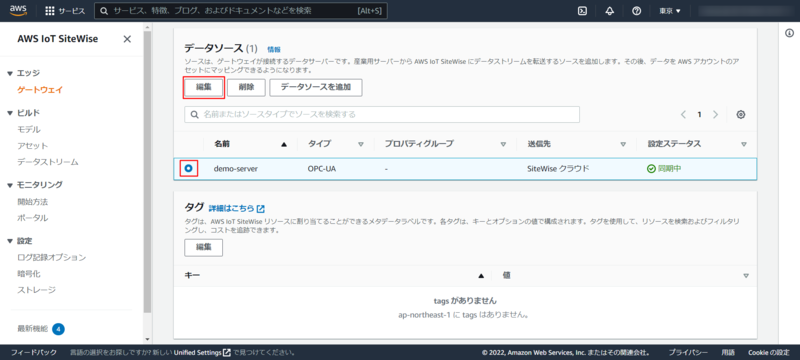The image size is (800, 360).
Task: Open ゲートウェイ in the sidebar
Action: (x=40, y=90)
